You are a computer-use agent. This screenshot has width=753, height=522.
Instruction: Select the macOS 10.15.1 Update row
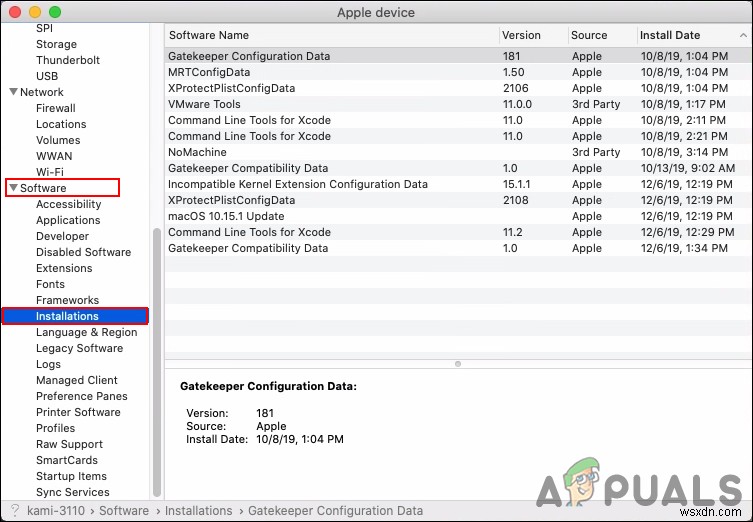click(x=458, y=216)
